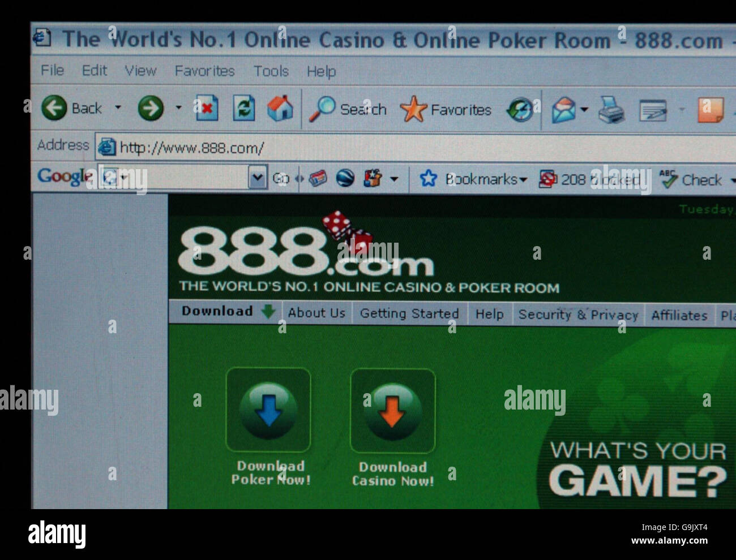Open the Bookmarks dropdown

pyautogui.click(x=473, y=179)
